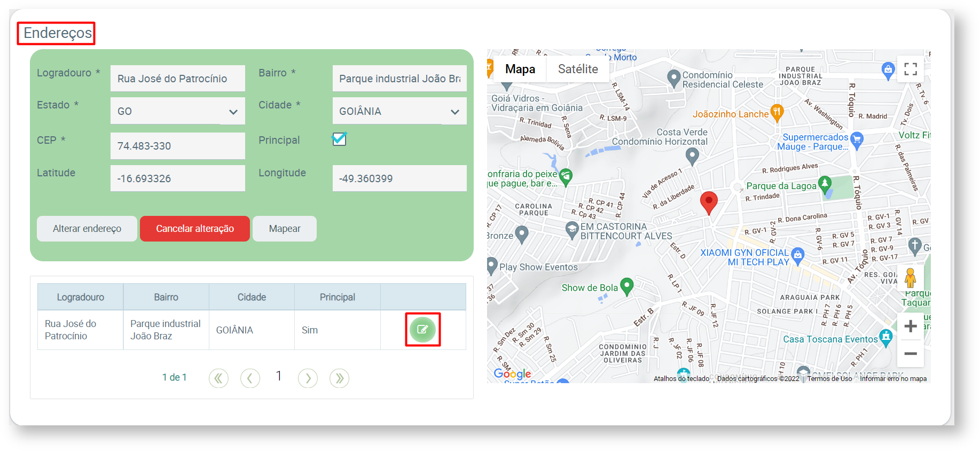Go to previous page of address list
Screen dimensions: 980x451
click(250, 378)
